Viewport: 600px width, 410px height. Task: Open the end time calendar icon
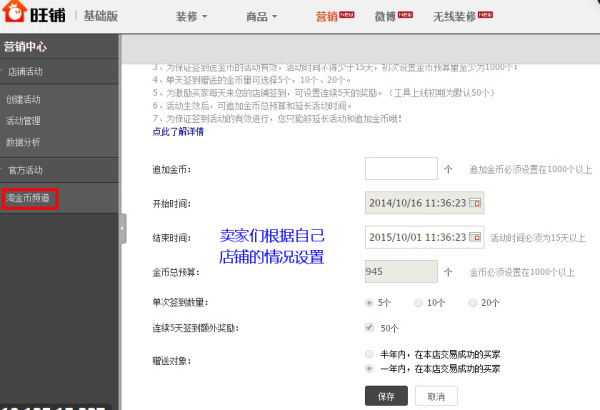tap(475, 237)
